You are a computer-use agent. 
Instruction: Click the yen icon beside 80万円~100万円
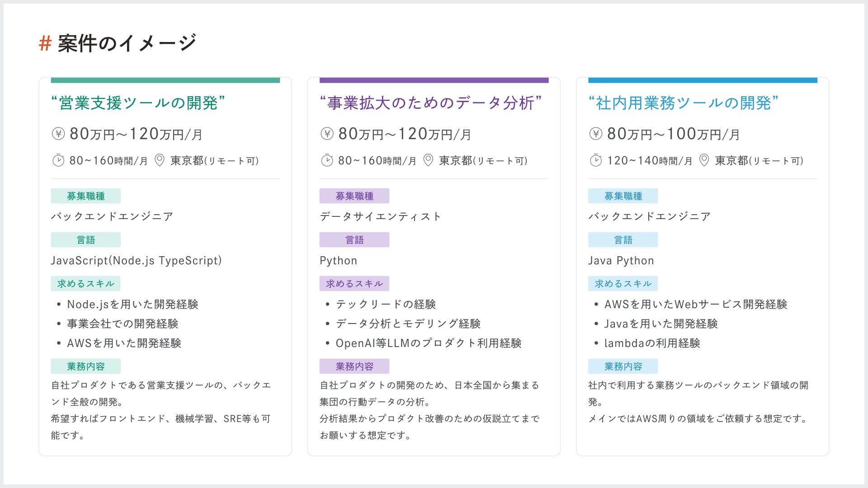coord(596,134)
